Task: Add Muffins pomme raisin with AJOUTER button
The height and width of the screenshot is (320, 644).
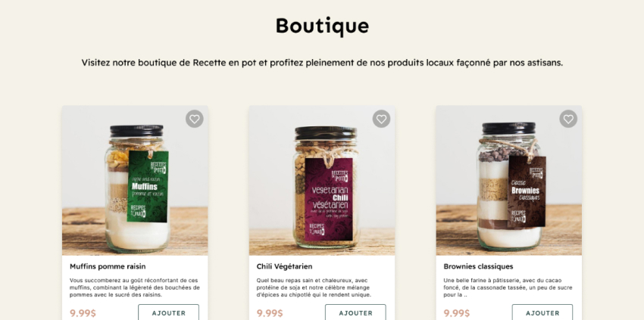Action: point(168,312)
